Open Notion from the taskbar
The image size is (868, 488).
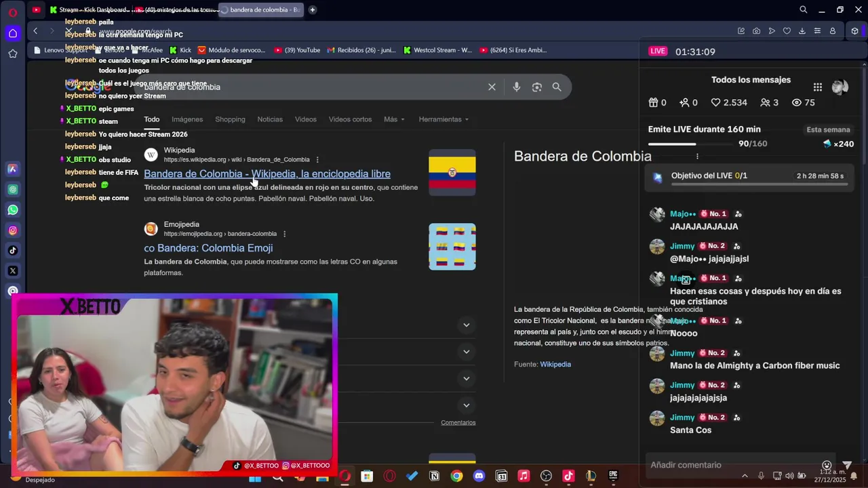point(434,476)
